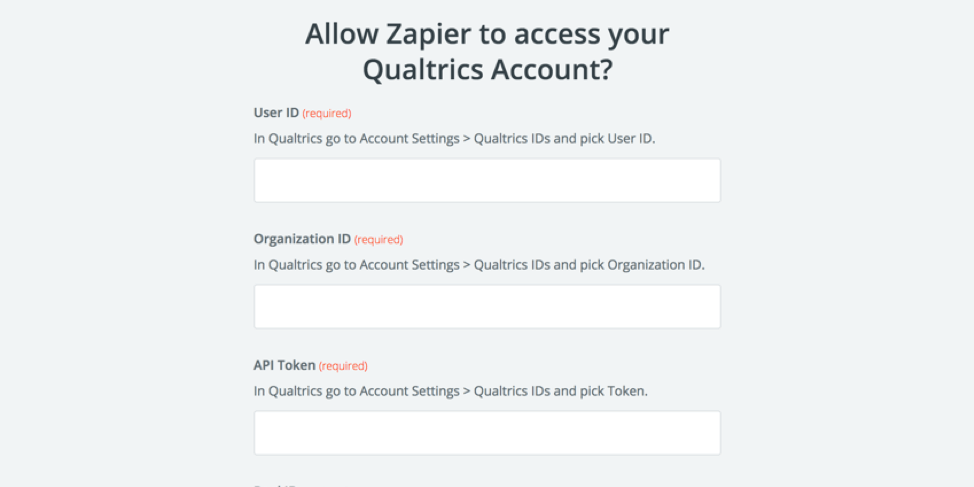Click the Allow Zapier to access your heading line

click(487, 34)
